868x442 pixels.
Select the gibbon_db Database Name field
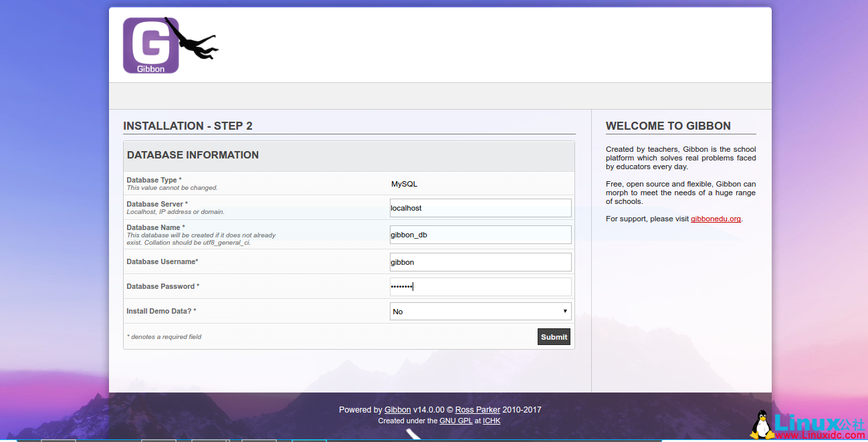[480, 235]
